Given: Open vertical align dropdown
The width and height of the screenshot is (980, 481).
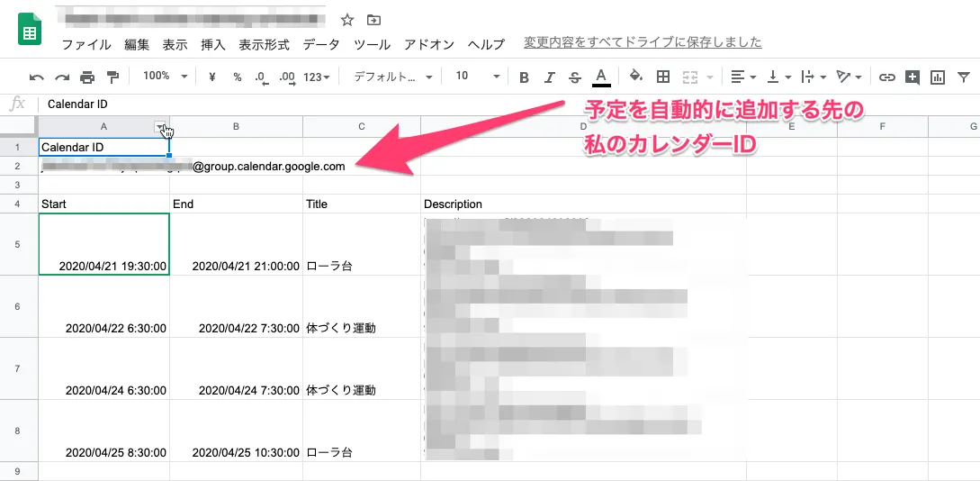Looking at the screenshot, I should [x=779, y=77].
